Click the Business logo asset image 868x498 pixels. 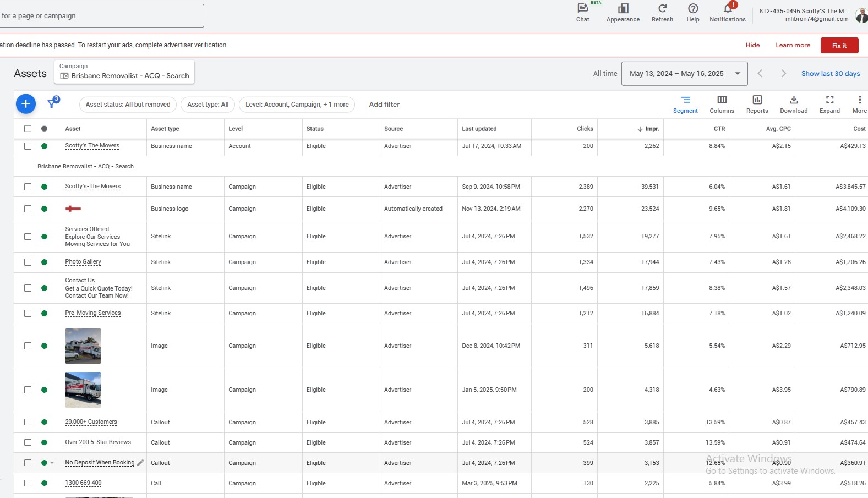(73, 209)
